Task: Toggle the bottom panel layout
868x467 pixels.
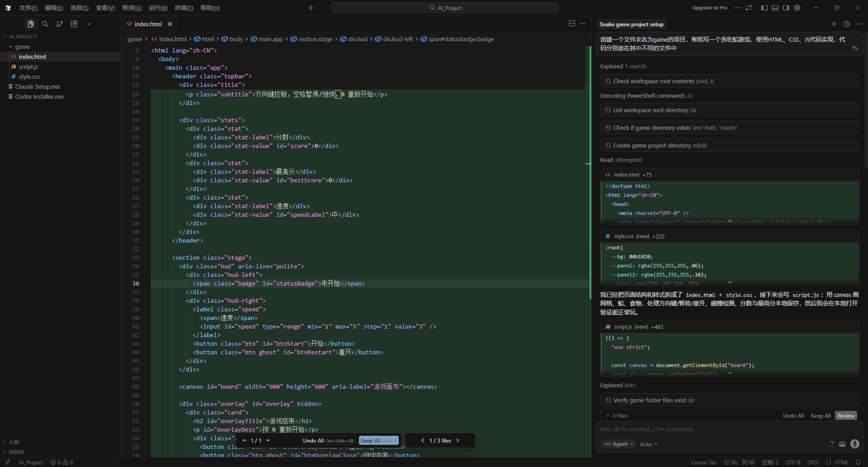Action: click(x=775, y=8)
